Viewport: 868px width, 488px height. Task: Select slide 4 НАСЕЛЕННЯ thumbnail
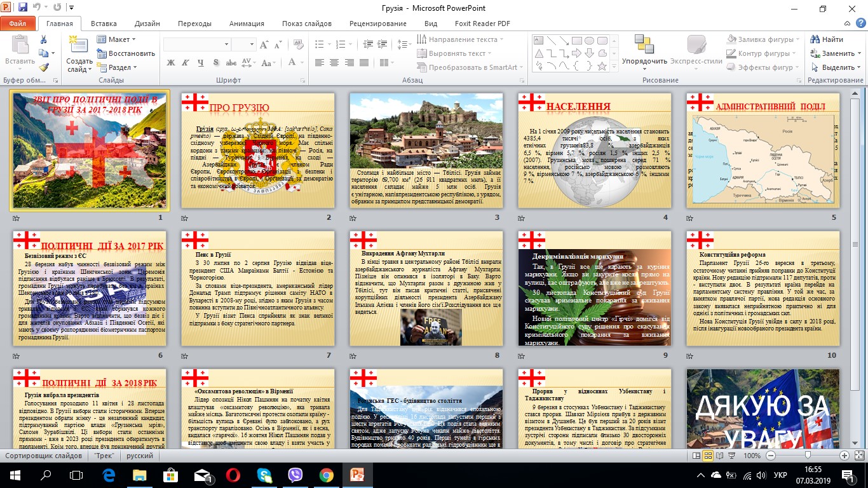coord(595,151)
